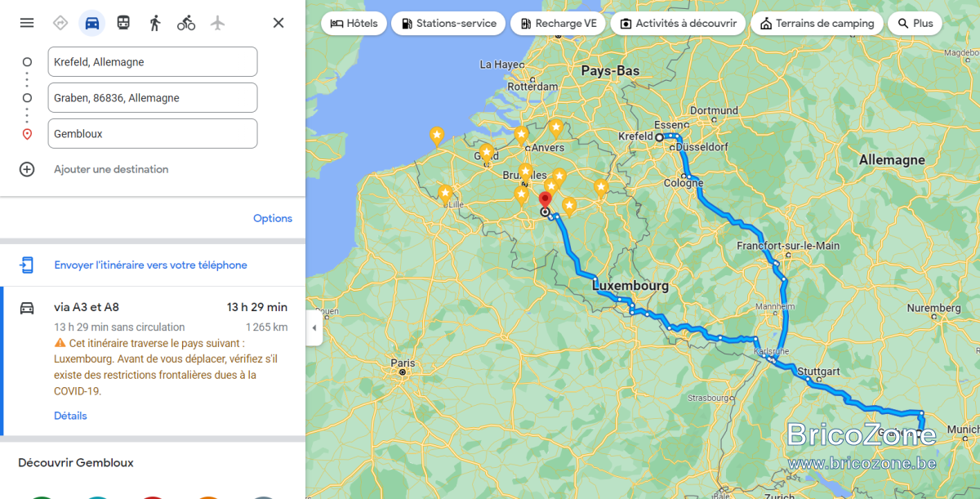Click 'Ajouter une destination' text
The image size is (980, 499).
click(111, 169)
